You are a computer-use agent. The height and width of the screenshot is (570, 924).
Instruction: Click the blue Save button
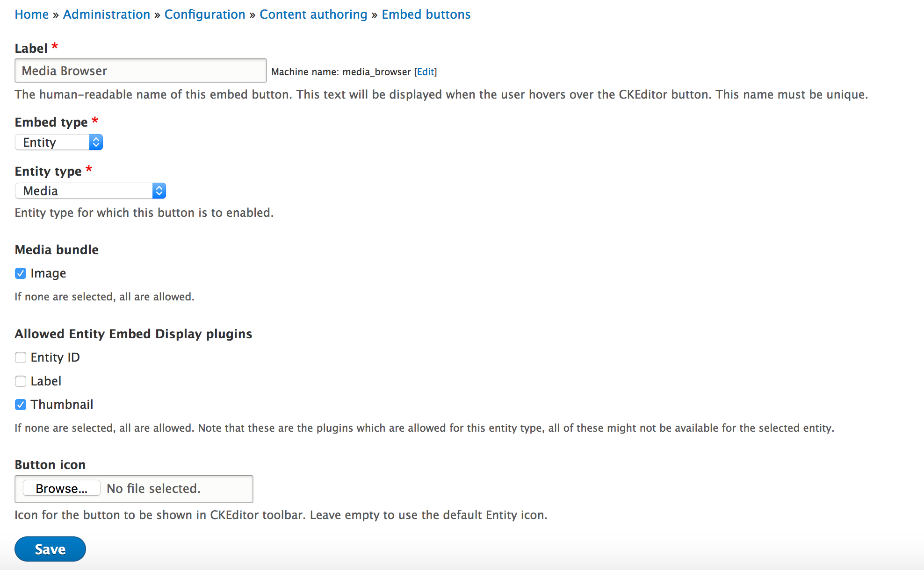coord(50,549)
